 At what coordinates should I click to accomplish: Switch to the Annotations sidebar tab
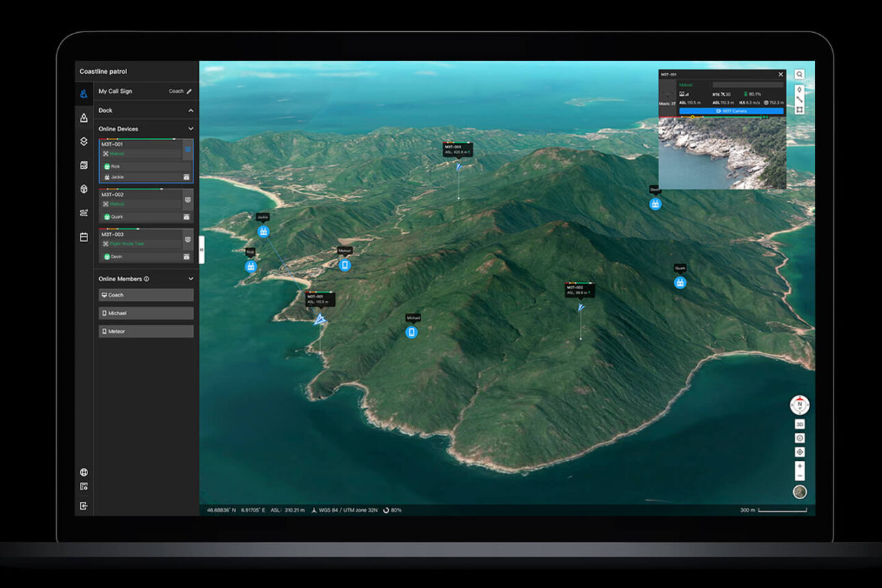tap(84, 118)
